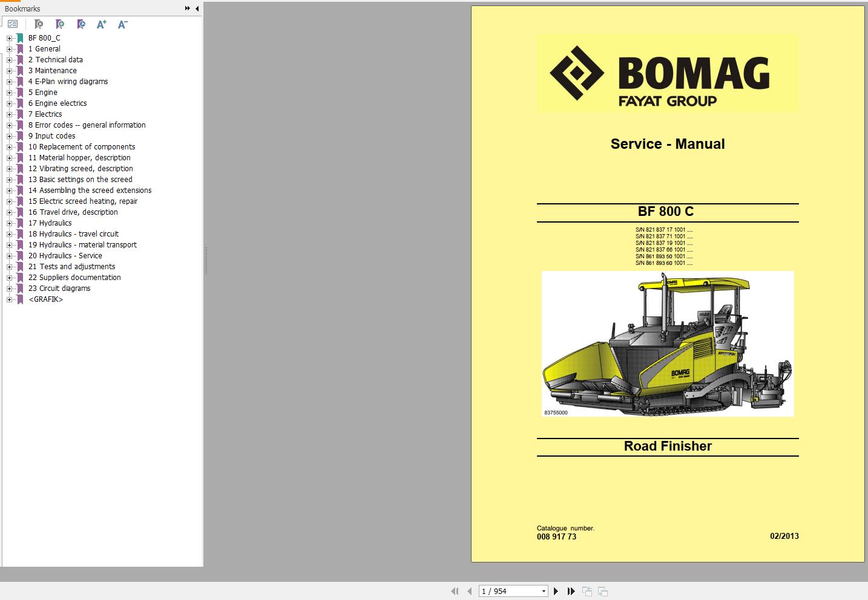Expand the BF 800_C bookmark
868x600 pixels.
11,37
